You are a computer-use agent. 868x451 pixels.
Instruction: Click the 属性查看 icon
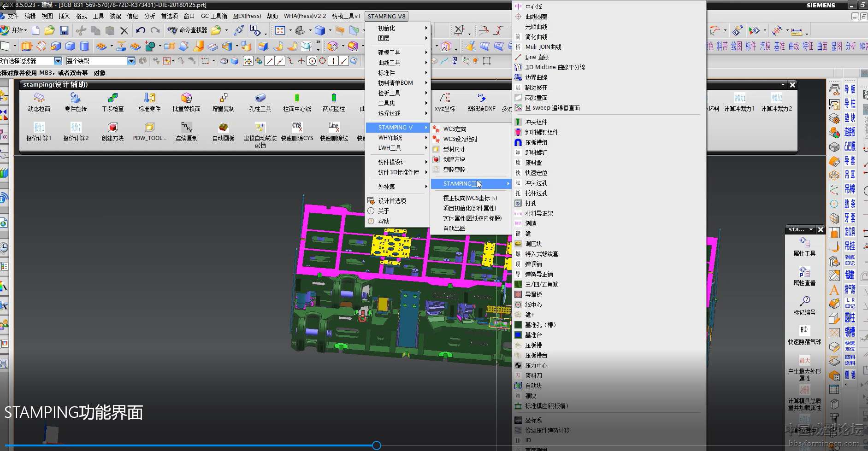pos(804,272)
